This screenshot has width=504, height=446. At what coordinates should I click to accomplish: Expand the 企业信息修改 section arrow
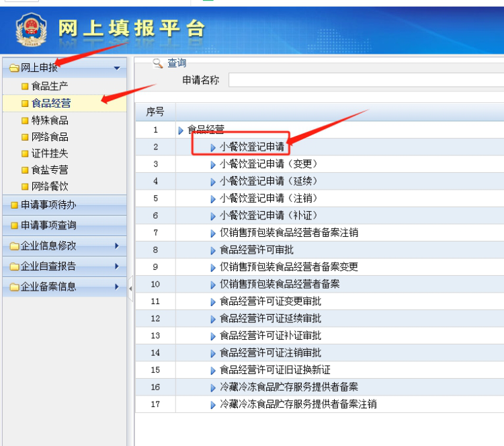coord(117,246)
